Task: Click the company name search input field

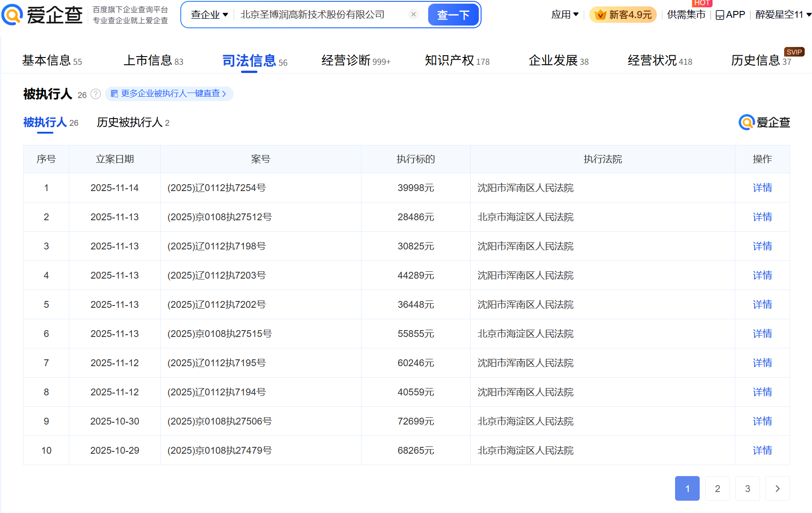Action: coord(320,15)
